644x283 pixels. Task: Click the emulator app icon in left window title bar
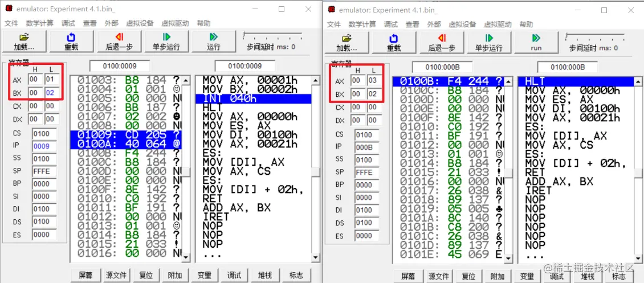point(9,9)
